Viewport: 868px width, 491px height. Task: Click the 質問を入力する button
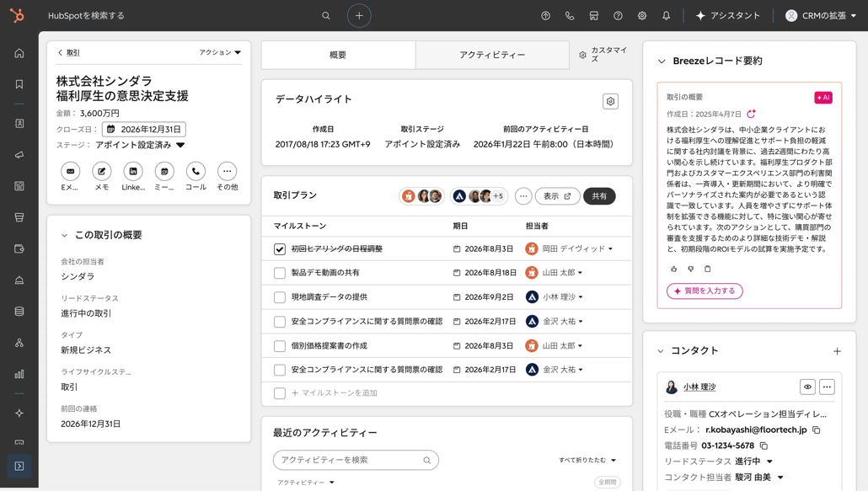pos(705,291)
